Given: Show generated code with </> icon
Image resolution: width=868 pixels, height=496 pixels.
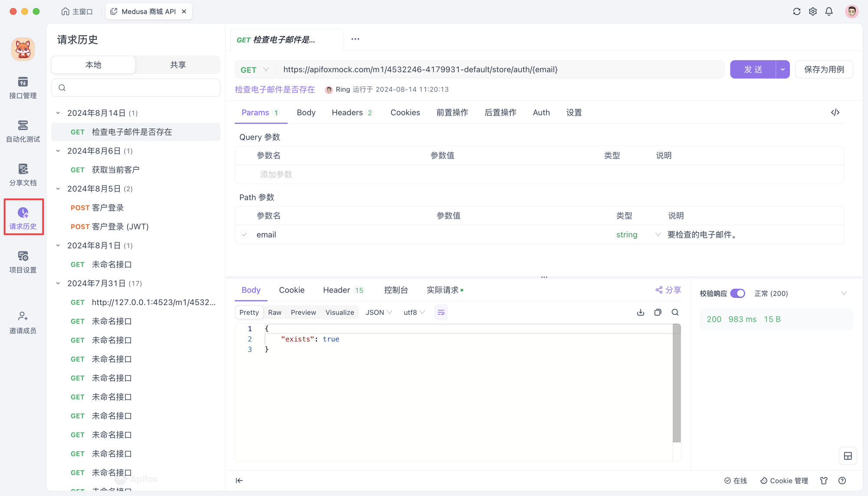Looking at the screenshot, I should click(835, 113).
